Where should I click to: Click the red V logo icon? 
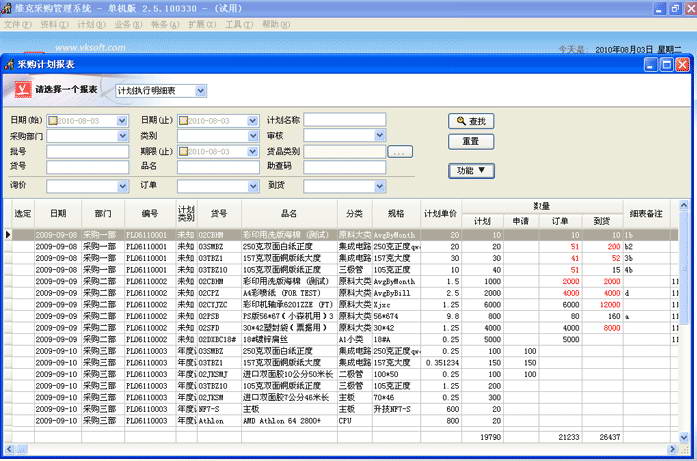[23, 89]
